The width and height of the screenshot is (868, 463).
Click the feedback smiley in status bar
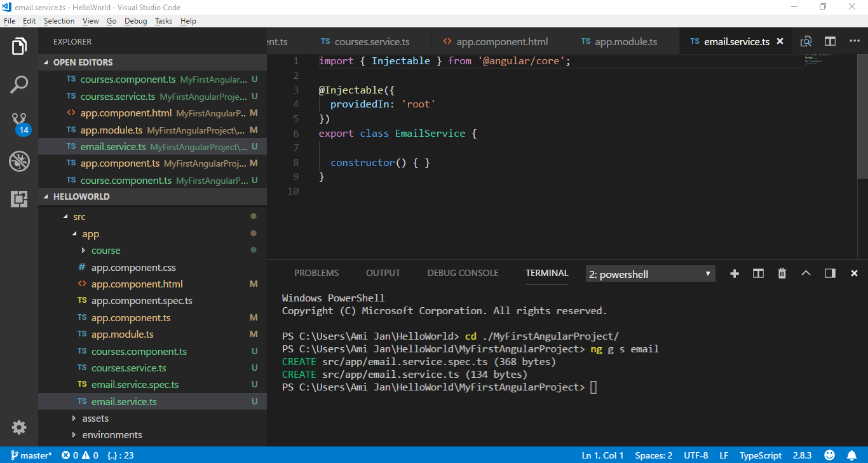(x=829, y=455)
